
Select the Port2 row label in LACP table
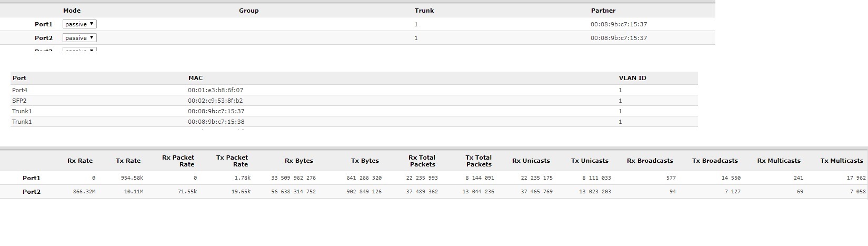tap(44, 38)
